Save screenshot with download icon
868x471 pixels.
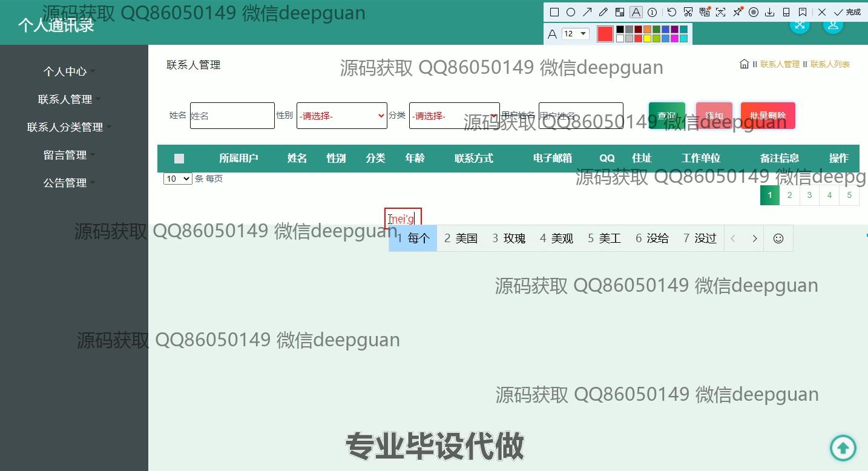[770, 12]
